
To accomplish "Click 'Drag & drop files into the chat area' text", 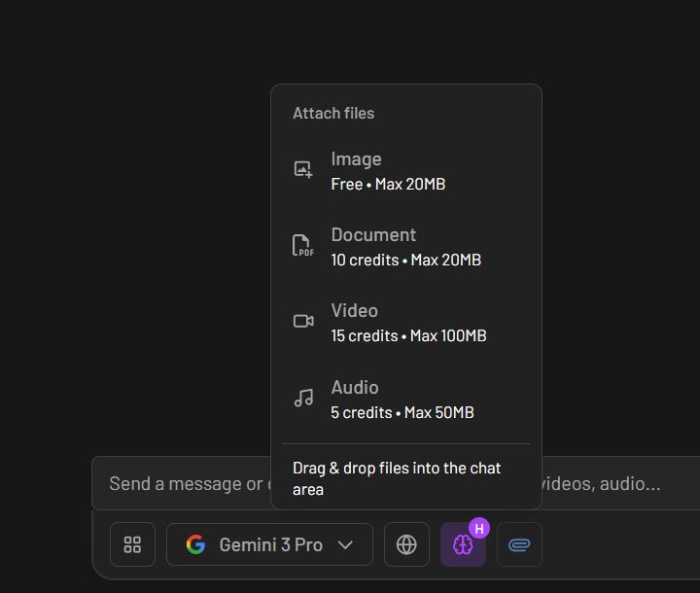I will [397, 478].
